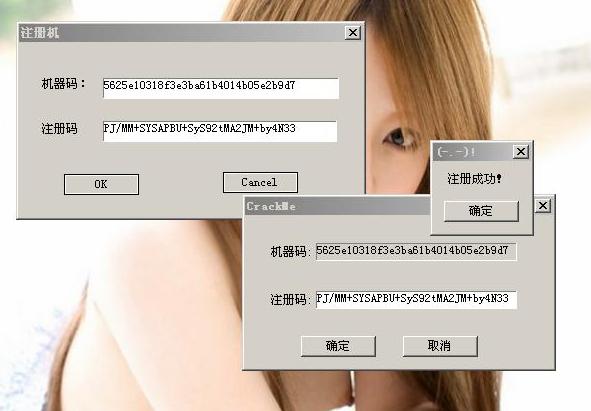591x411 pixels.
Task: Focus the 机器码 field in the 注册机 window
Action: [221, 88]
